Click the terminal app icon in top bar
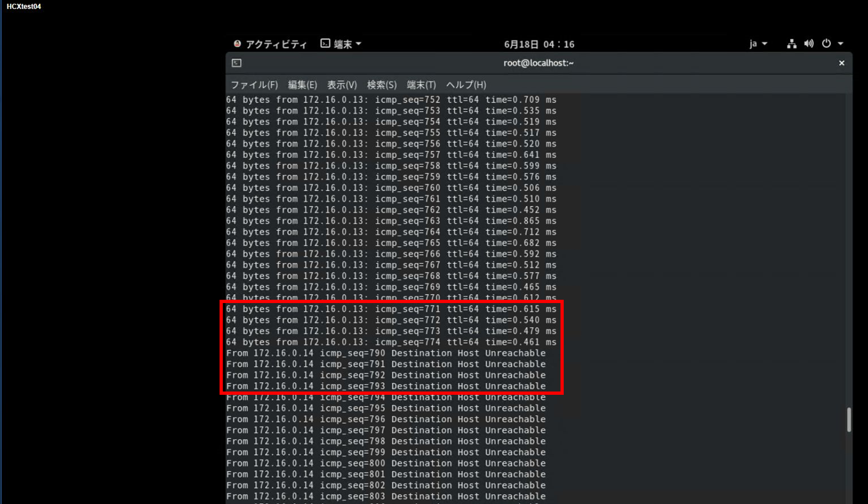This screenshot has height=504, width=868. pyautogui.click(x=325, y=44)
